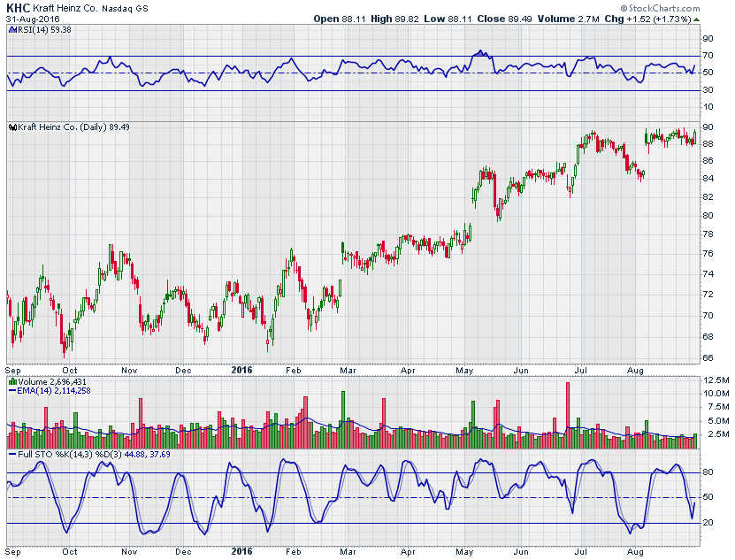Click the Full STO legend dash icon

pos(11,454)
